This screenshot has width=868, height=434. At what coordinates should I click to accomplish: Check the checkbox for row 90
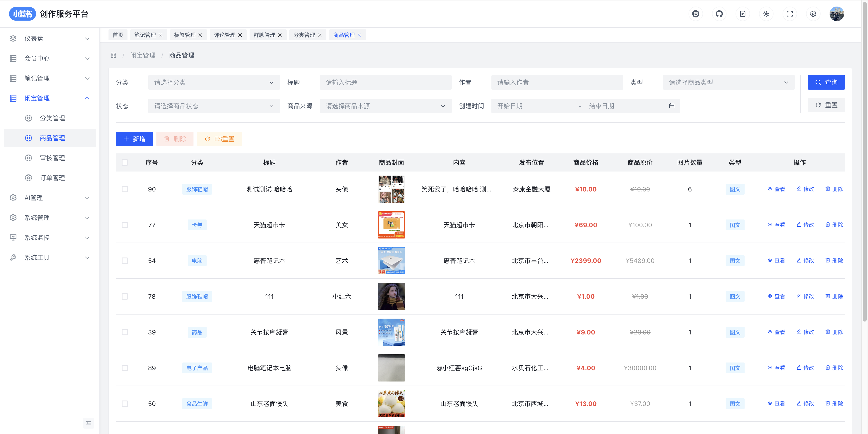pos(125,189)
